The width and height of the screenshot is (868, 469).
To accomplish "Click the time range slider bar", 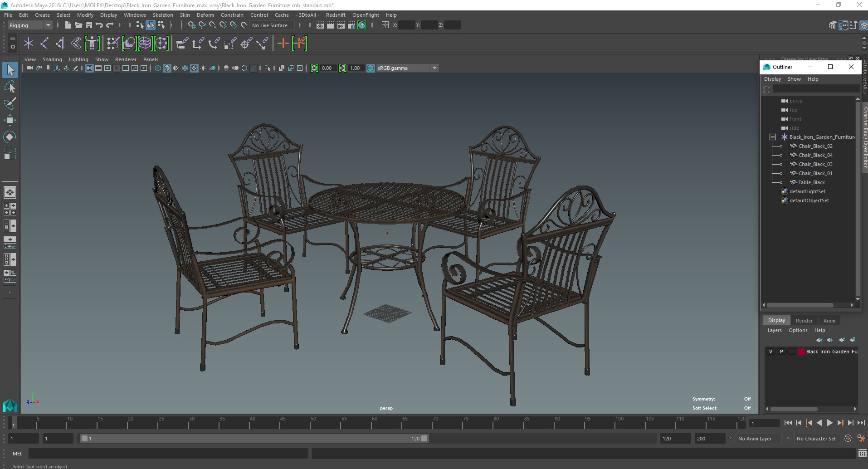I will 254,439.
